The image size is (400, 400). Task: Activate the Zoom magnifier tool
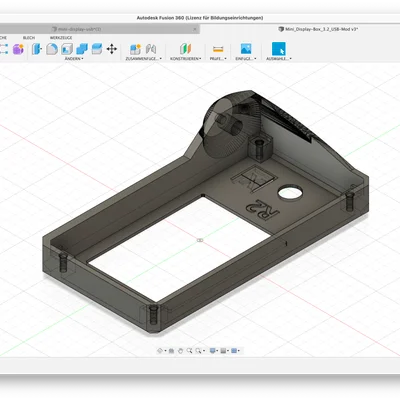point(189,351)
